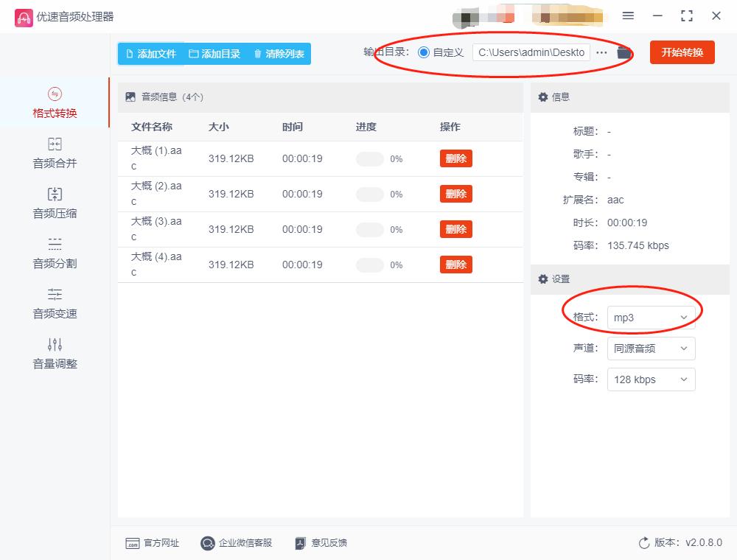
Task: Open the hamburger menu at top right
Action: click(628, 15)
